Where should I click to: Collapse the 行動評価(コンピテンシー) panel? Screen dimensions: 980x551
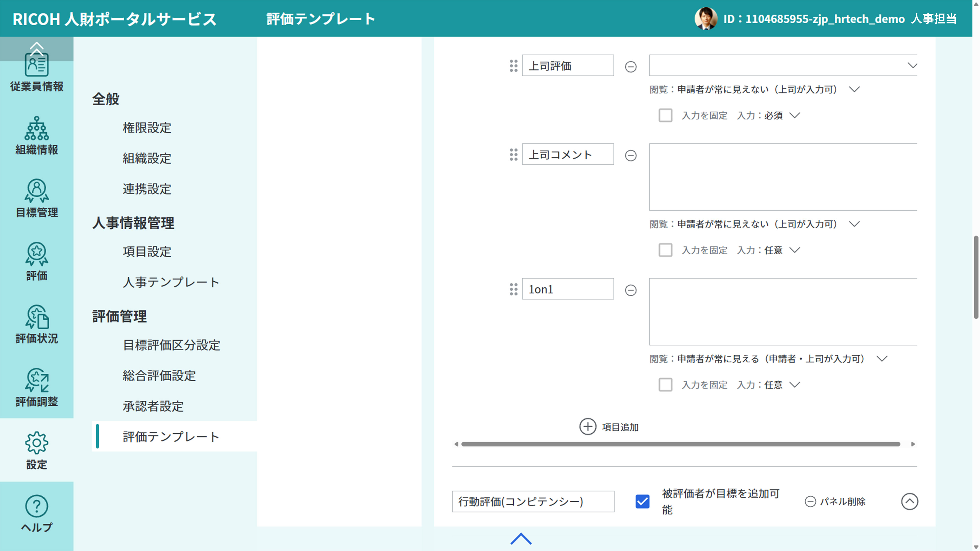(910, 502)
